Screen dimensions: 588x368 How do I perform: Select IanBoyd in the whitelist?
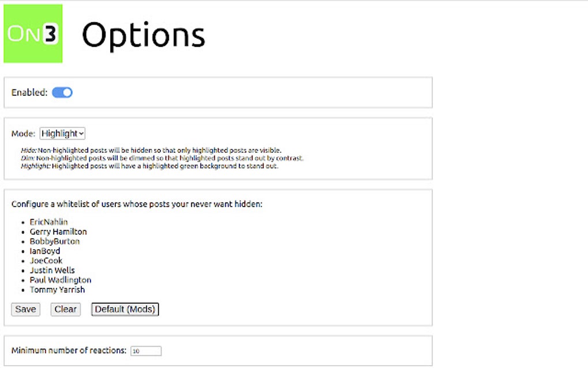click(x=45, y=251)
